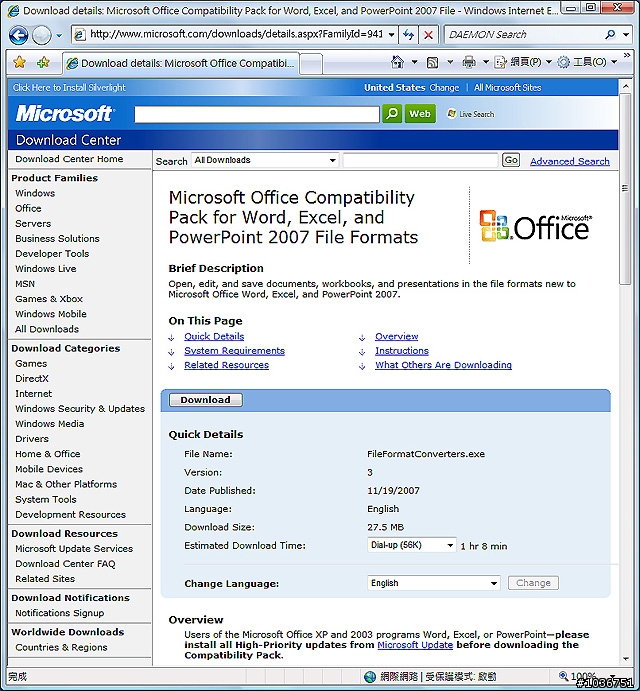Click the Home page icon
This screenshot has width=640, height=691.
(398, 63)
